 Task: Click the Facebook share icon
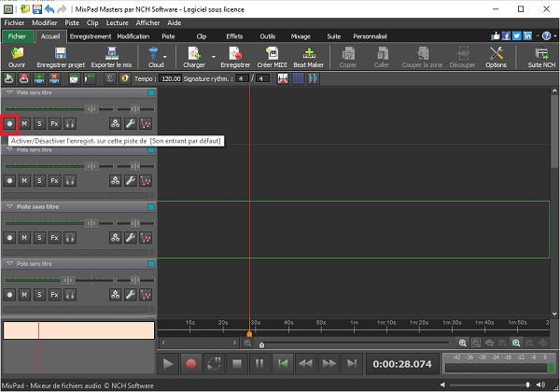pyautogui.click(x=506, y=36)
